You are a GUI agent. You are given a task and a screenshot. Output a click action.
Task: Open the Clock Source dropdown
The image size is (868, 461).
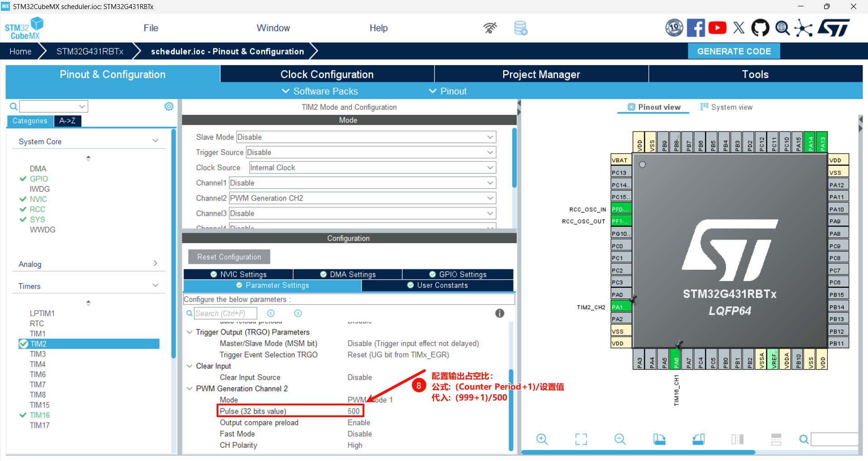click(373, 168)
